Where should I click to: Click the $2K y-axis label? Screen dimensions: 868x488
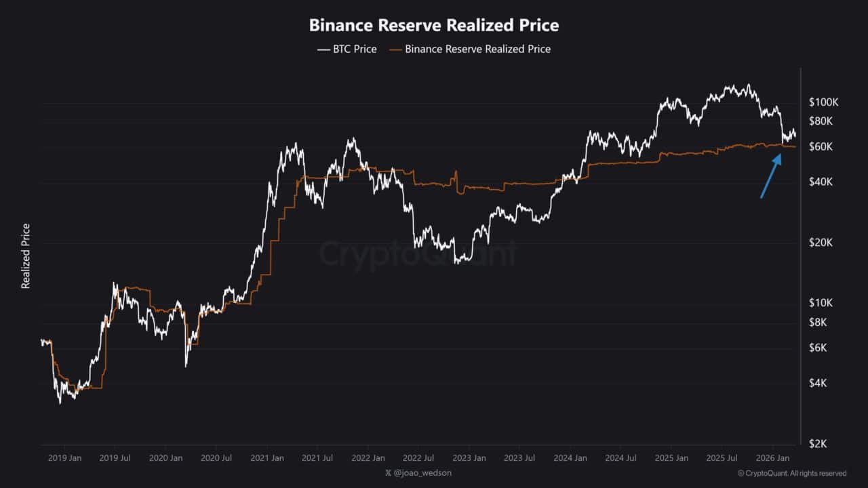(818, 443)
